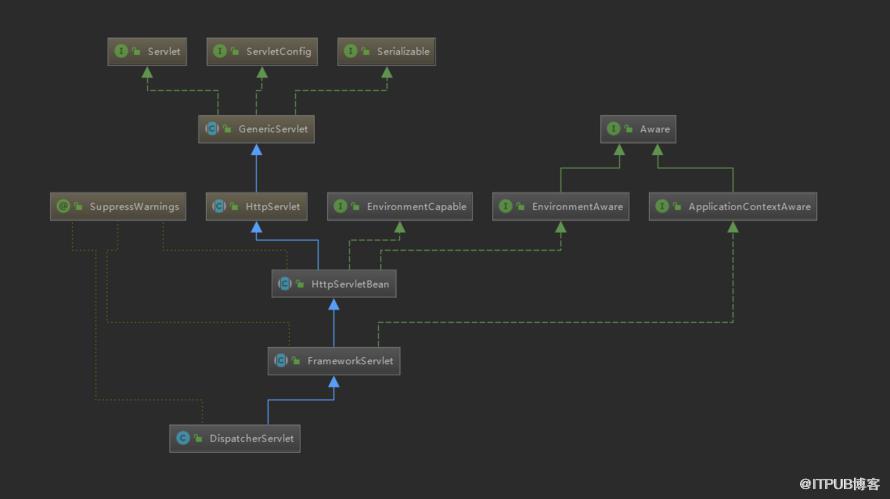This screenshot has height=499, width=890.
Task: Select the GenericServlet label text
Action: pos(273,129)
